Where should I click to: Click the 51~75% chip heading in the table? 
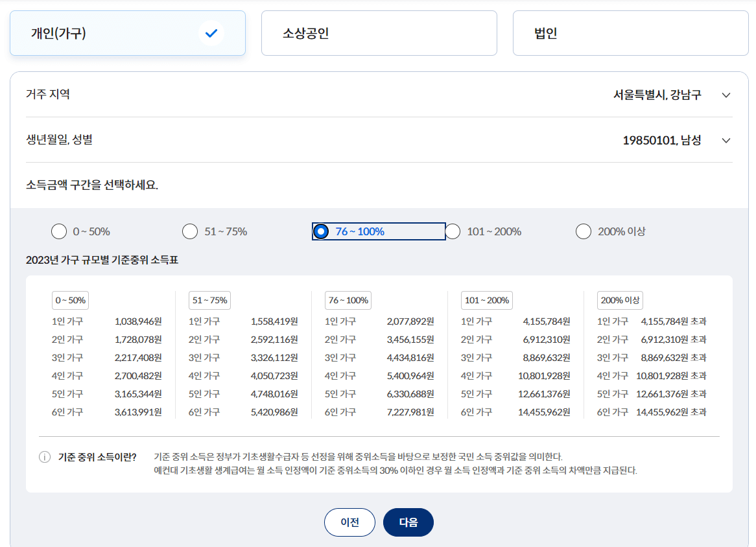point(208,300)
